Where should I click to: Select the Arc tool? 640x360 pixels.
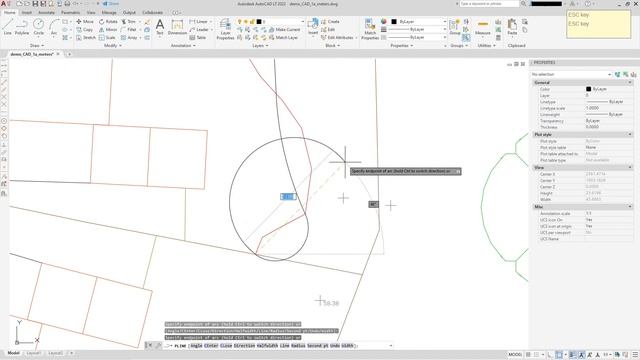pos(54,27)
